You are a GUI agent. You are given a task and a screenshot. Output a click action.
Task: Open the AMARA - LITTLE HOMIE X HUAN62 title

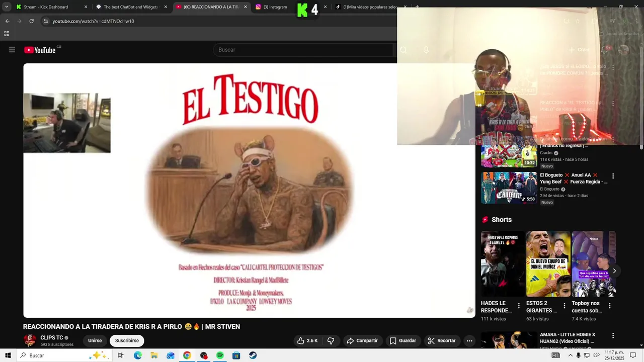tap(568, 338)
